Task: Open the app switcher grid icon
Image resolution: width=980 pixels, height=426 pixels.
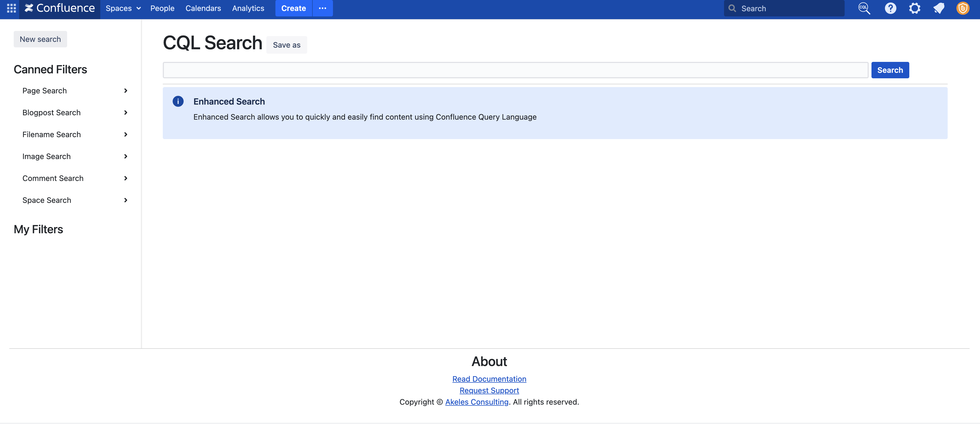Action: coord(12,8)
